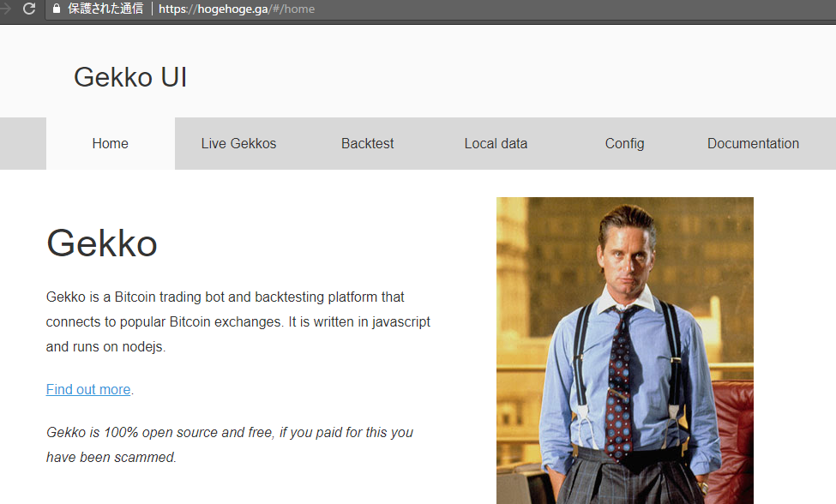
Task: Open the Documentation tab
Action: [x=753, y=143]
